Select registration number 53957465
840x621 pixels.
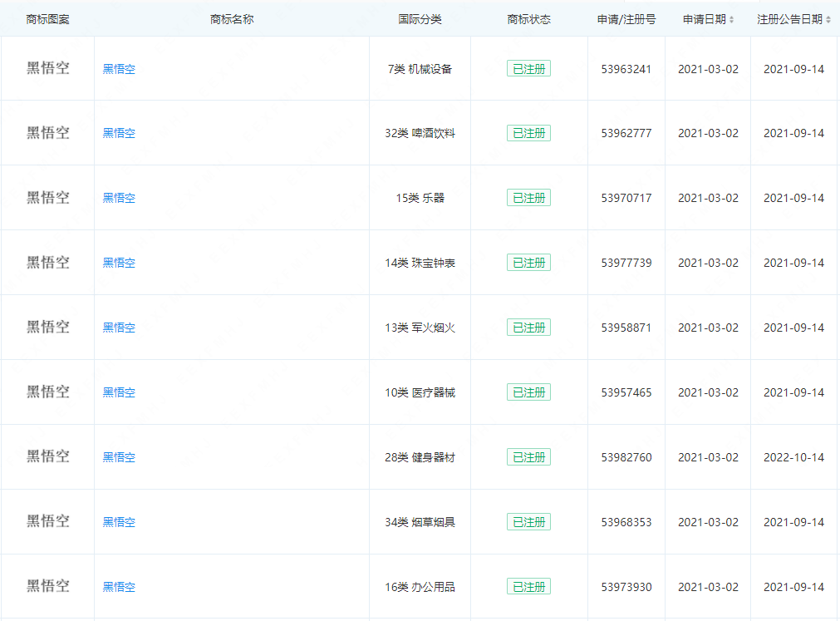(626, 392)
